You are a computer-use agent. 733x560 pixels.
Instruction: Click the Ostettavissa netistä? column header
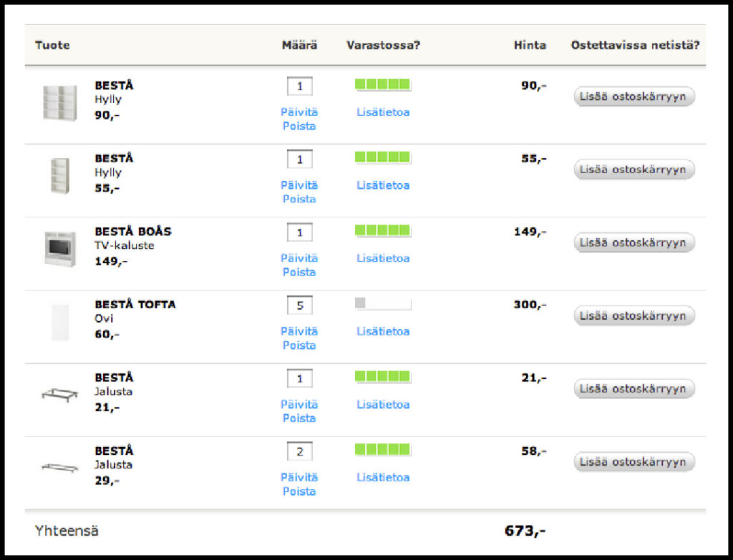[636, 45]
